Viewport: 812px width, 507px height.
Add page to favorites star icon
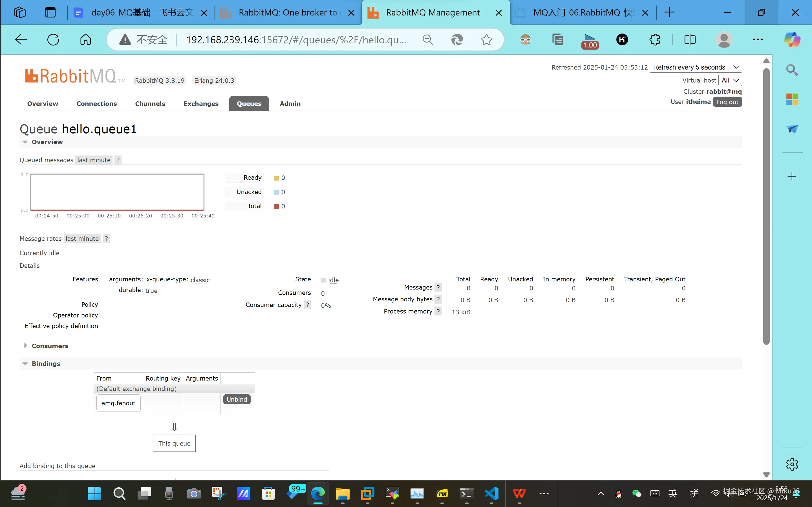(486, 39)
